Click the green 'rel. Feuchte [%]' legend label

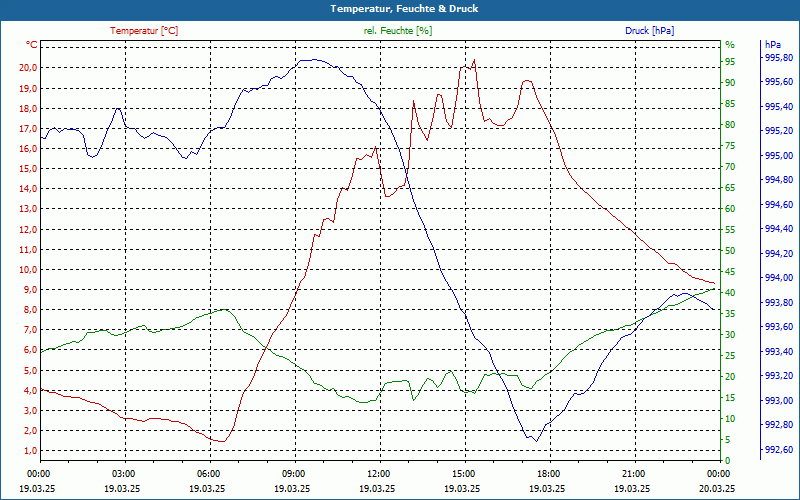pos(398,31)
